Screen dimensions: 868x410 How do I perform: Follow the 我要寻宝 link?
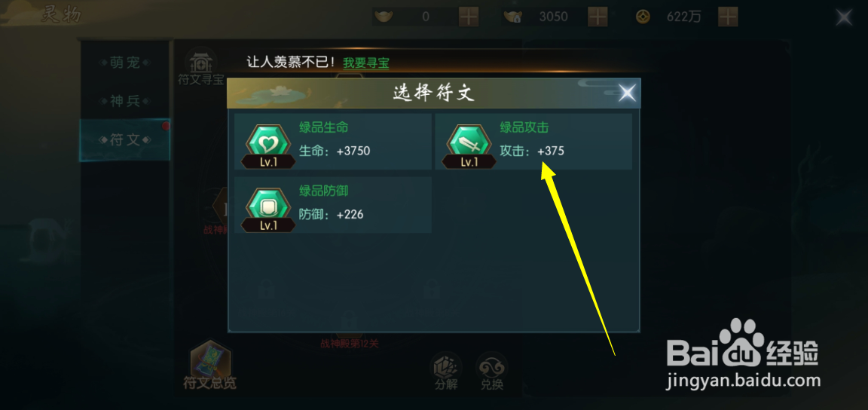[366, 63]
